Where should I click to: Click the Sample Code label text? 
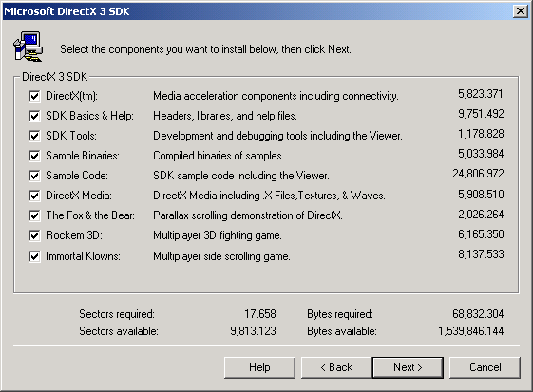point(77,176)
